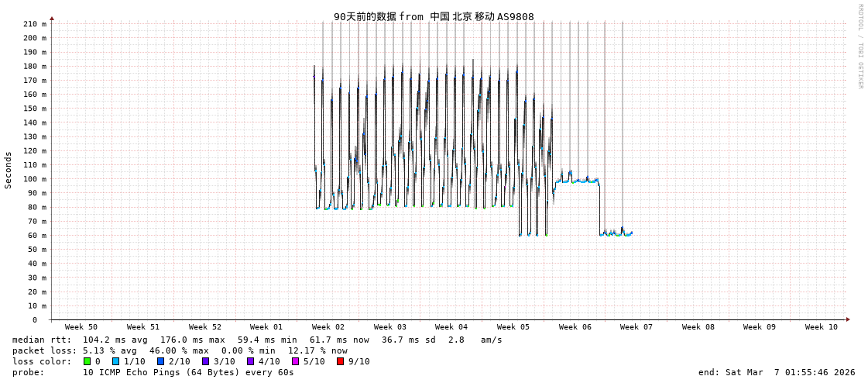Viewport: 868px width, 383px height.
Task: Click the green 0 loss color swatch
Action: click(x=87, y=361)
